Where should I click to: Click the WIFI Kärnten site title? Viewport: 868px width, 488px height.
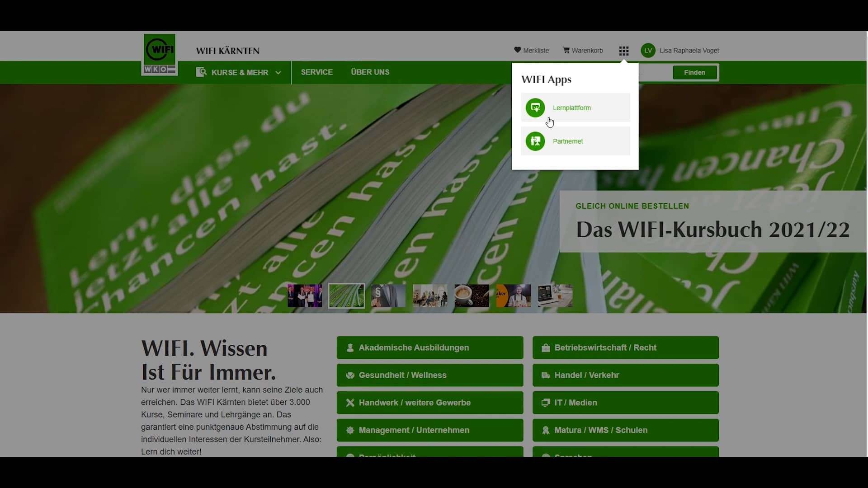click(x=228, y=51)
